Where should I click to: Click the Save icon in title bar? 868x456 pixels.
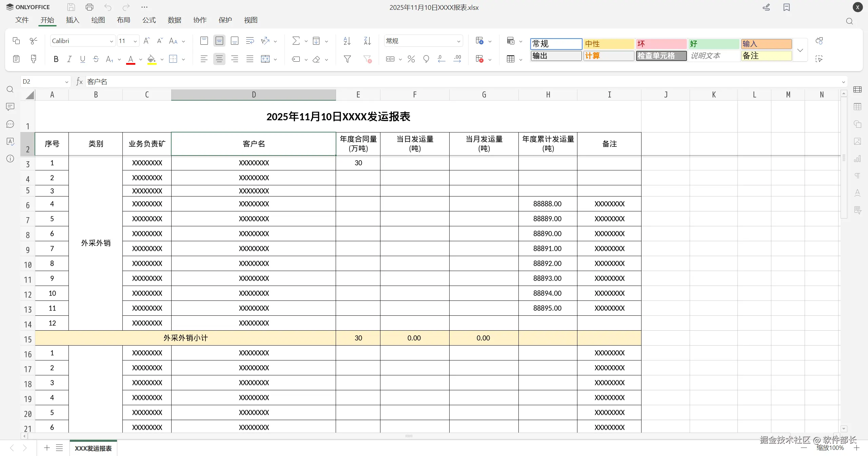[71, 7]
